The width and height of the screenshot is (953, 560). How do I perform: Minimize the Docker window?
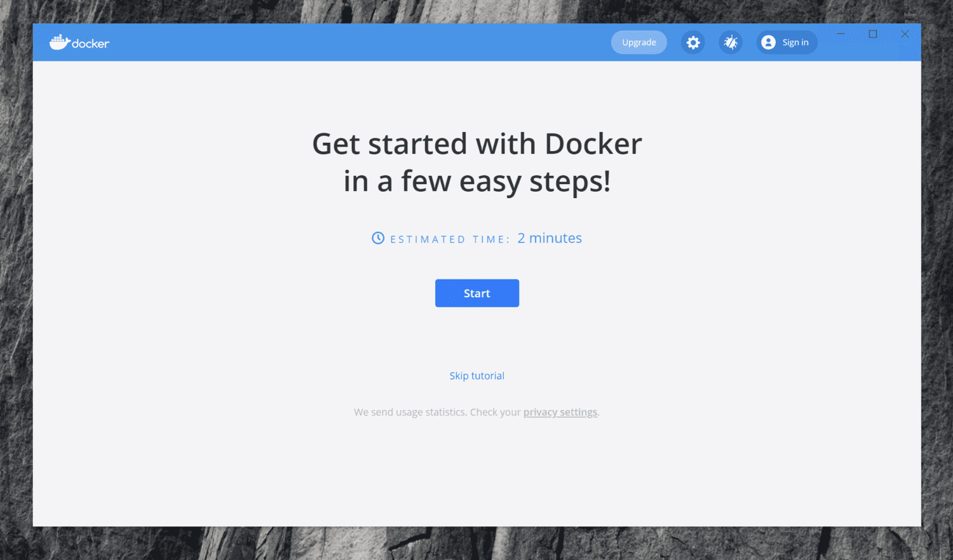click(841, 34)
